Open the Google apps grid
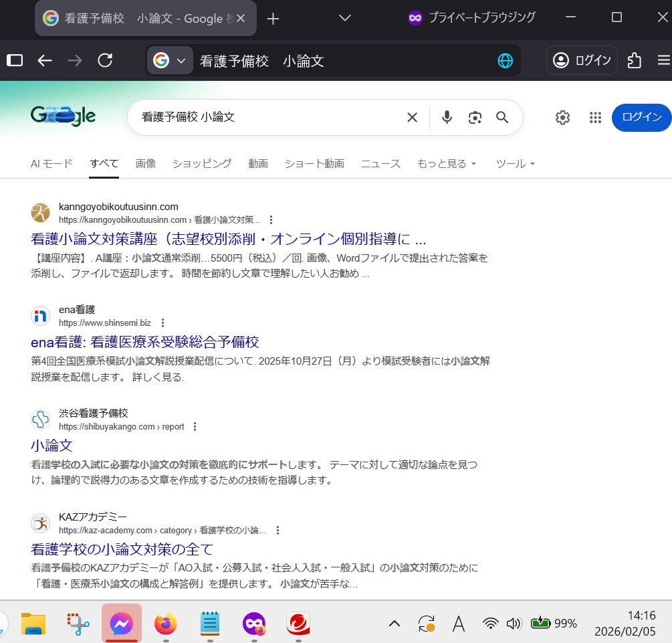 pos(595,118)
